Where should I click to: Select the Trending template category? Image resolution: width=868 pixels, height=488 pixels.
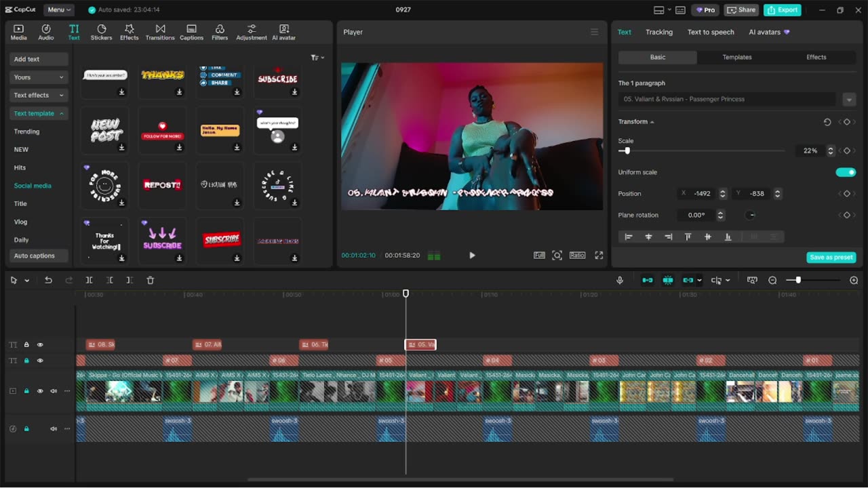point(27,131)
